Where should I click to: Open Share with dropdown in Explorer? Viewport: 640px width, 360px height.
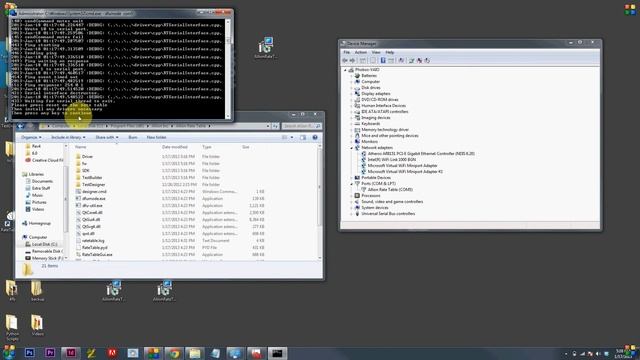(x=107, y=138)
